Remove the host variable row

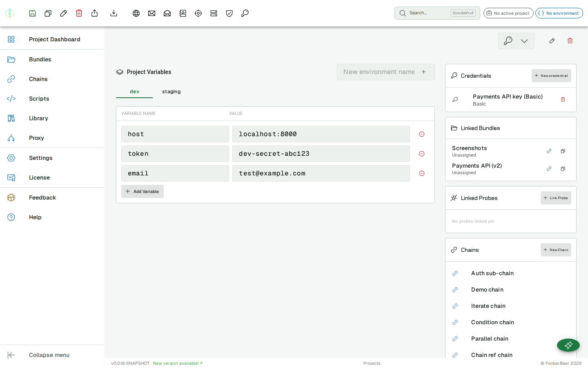pos(422,134)
